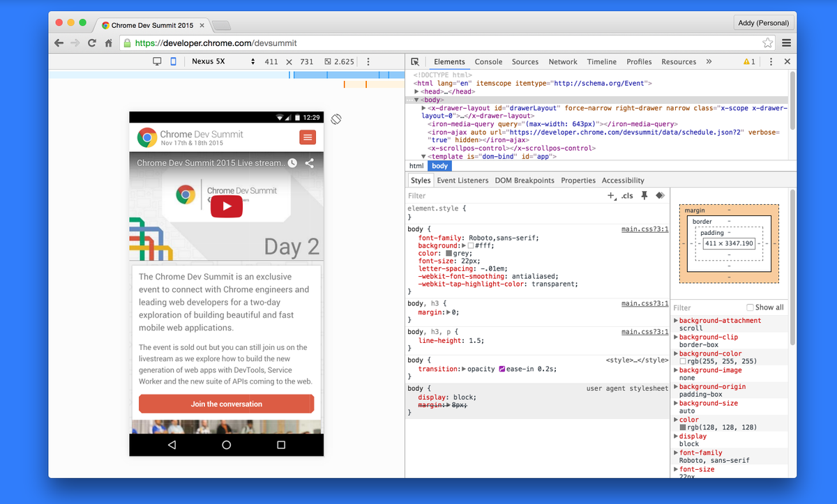Open the device toolbar three-dot menu
837x504 pixels.
click(x=368, y=61)
